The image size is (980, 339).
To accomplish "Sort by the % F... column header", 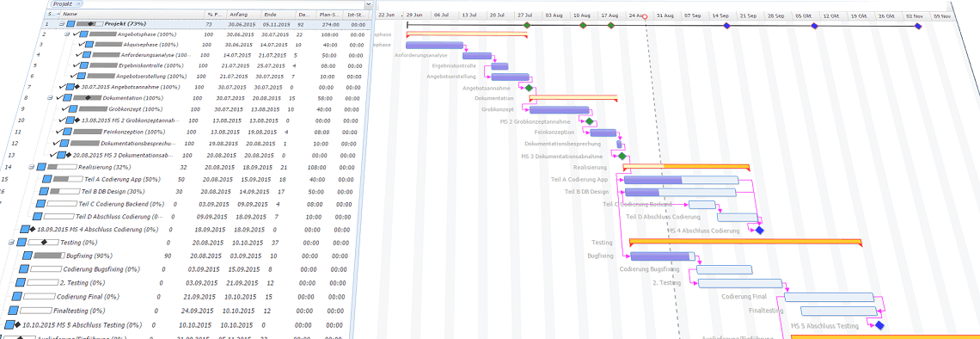I will (214, 14).
